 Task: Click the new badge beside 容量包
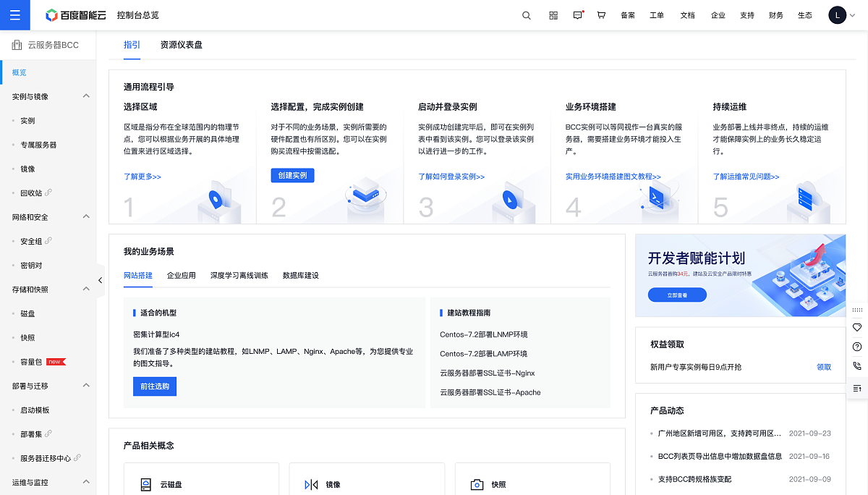coord(56,362)
